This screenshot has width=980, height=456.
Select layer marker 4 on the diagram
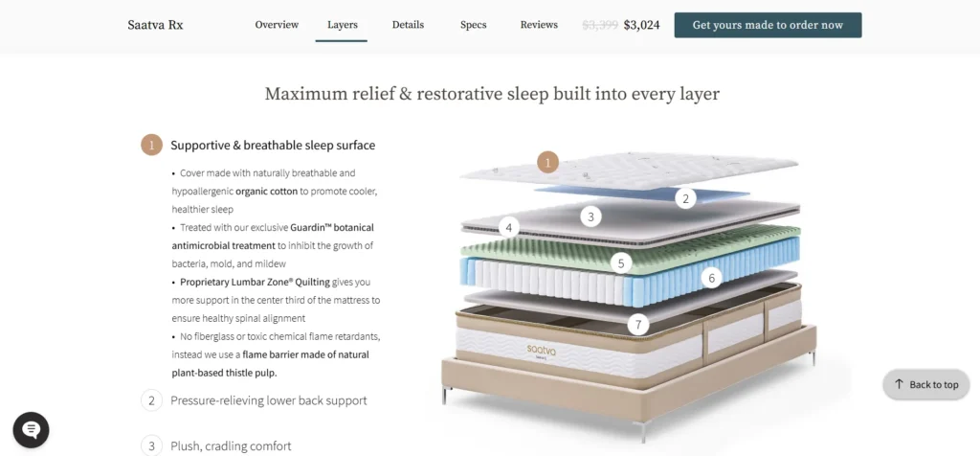509,228
